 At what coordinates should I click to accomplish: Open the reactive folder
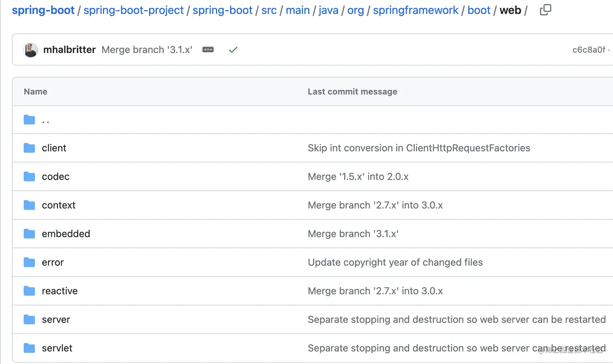60,291
